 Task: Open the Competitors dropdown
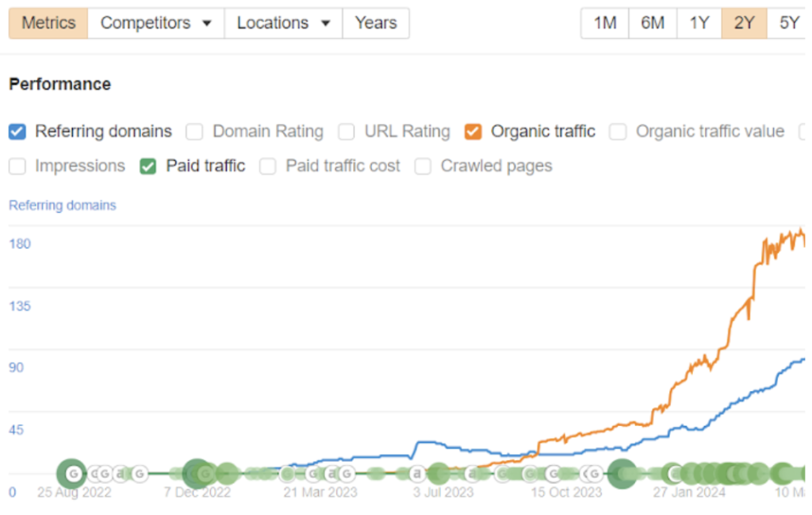(x=155, y=24)
